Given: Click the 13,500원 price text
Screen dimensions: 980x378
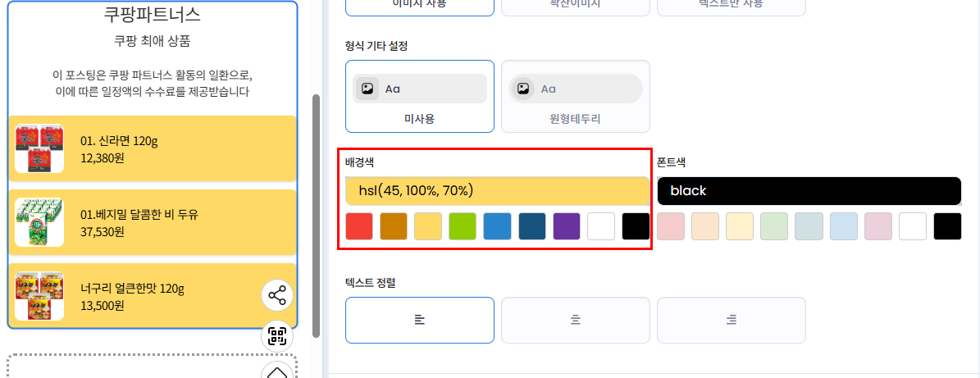Looking at the screenshot, I should click(x=103, y=306).
